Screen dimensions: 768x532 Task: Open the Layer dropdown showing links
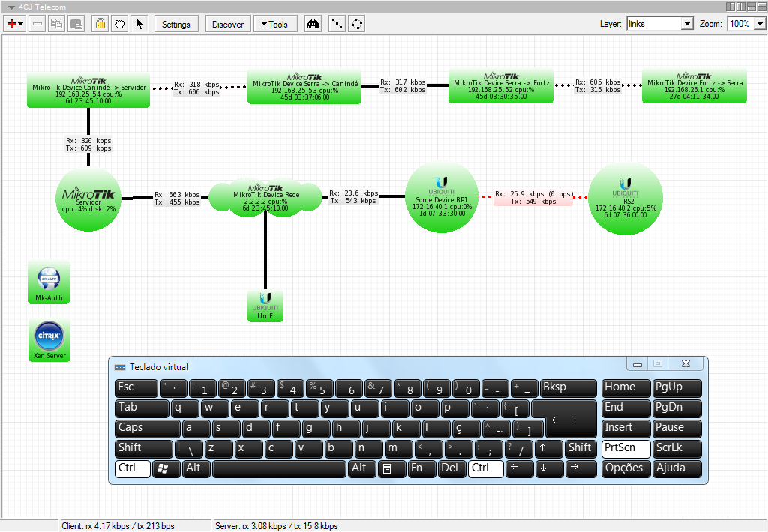tap(687, 23)
